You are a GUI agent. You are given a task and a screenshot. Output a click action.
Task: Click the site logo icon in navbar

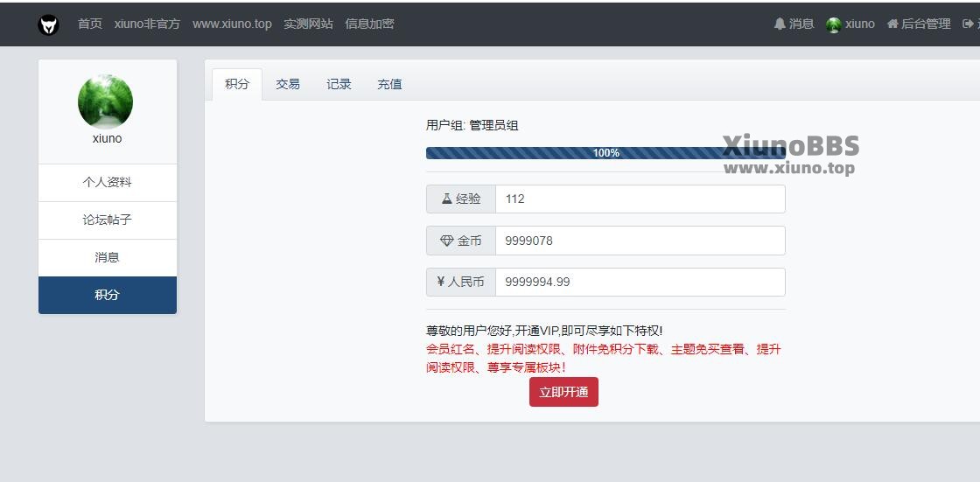(x=48, y=24)
